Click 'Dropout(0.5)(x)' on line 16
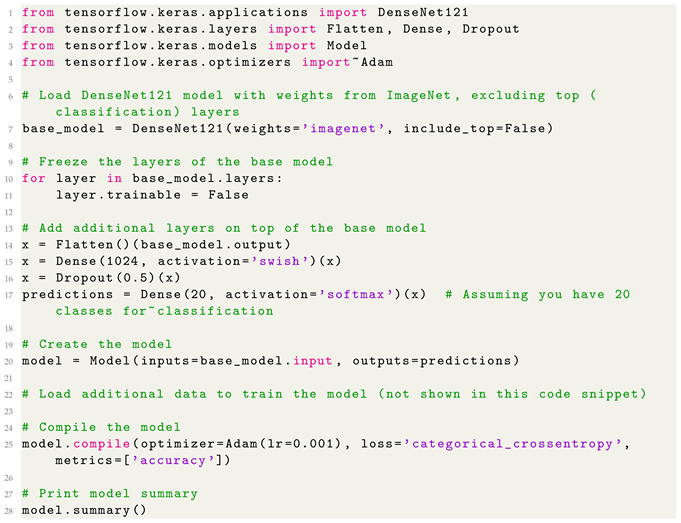Viewport: 681px width, 523px height. pyautogui.click(x=117, y=277)
